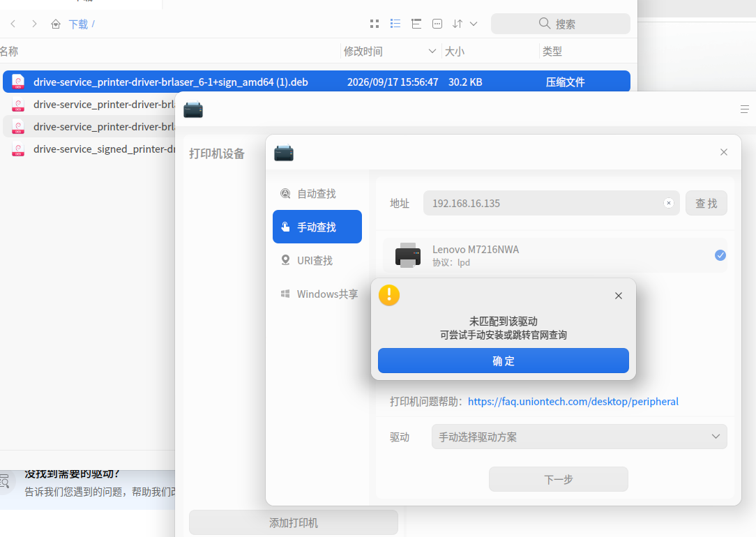756x537 pixels.
Task: Open the 手动选择驱动方案 driver dropdown
Action: coord(579,437)
